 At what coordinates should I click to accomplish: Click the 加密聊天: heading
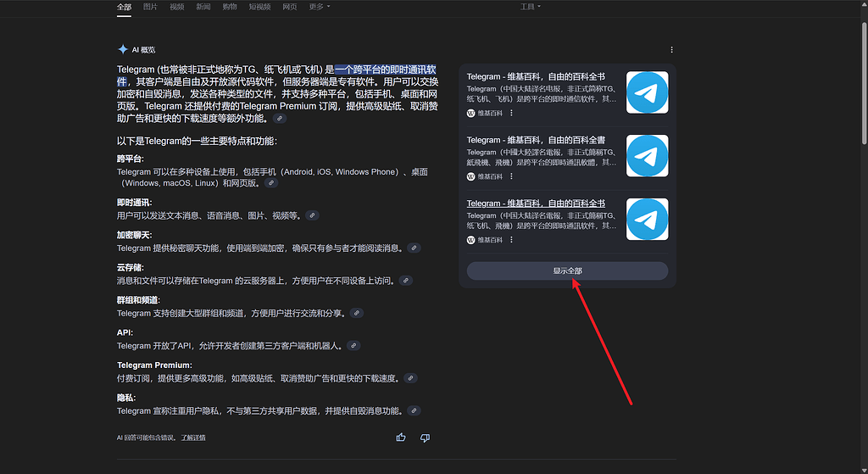click(134, 236)
